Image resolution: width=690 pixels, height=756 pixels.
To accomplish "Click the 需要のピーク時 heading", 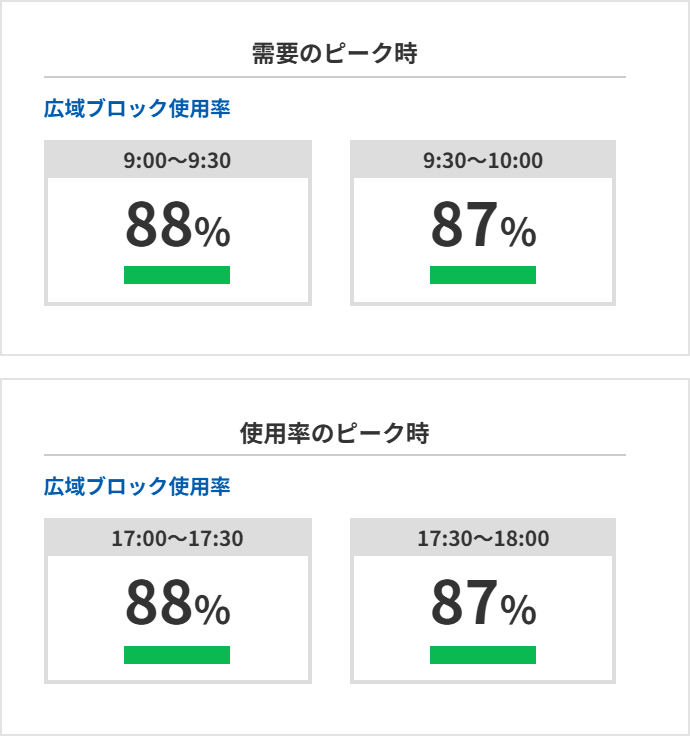I will pyautogui.click(x=335, y=53).
